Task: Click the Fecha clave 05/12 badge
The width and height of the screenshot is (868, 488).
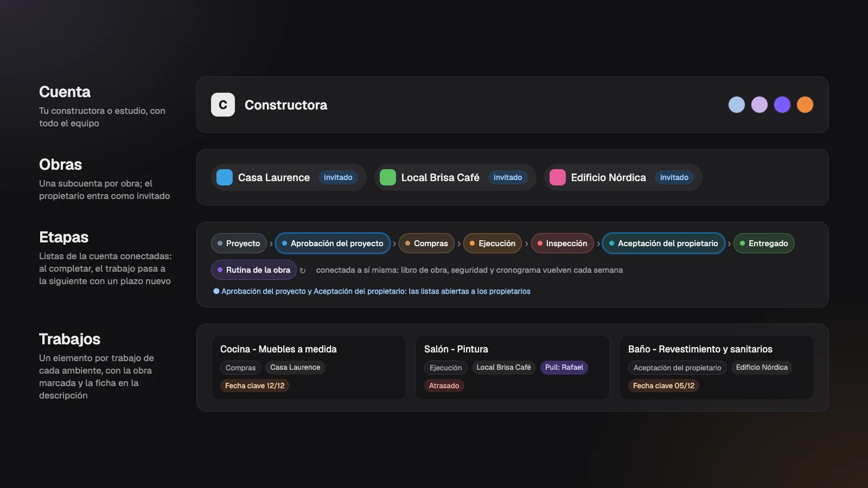Action: point(663,386)
